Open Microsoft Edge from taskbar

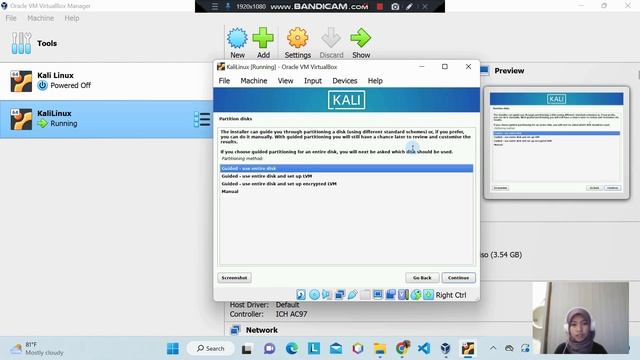291,349
